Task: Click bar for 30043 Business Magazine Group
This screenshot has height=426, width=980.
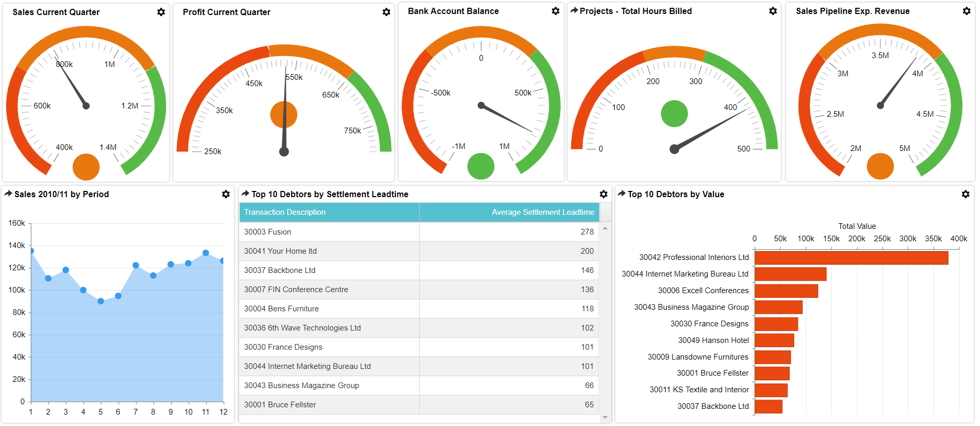Action: tap(779, 307)
